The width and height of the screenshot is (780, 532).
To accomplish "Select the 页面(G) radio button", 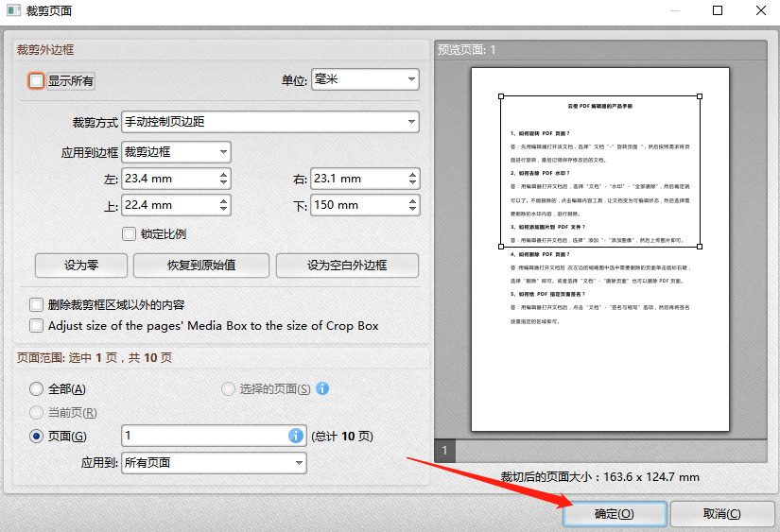I will [36, 436].
